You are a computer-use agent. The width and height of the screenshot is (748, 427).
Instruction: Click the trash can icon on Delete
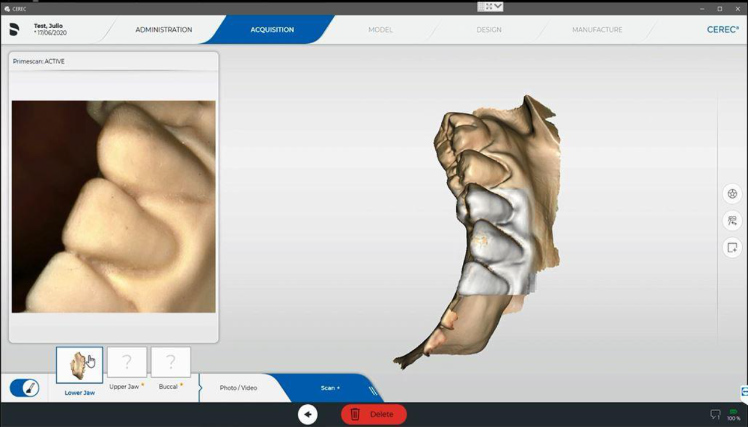[x=355, y=414]
